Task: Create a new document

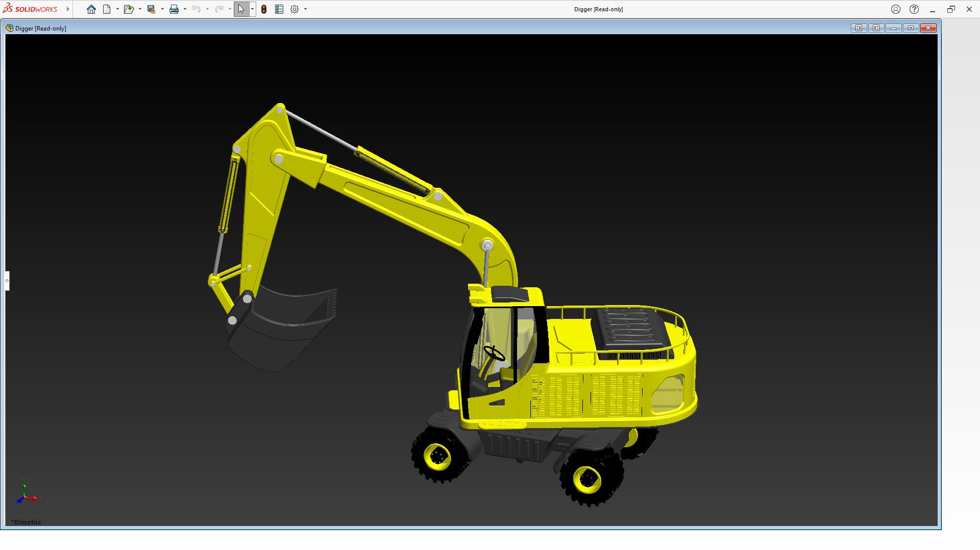Action: click(107, 9)
